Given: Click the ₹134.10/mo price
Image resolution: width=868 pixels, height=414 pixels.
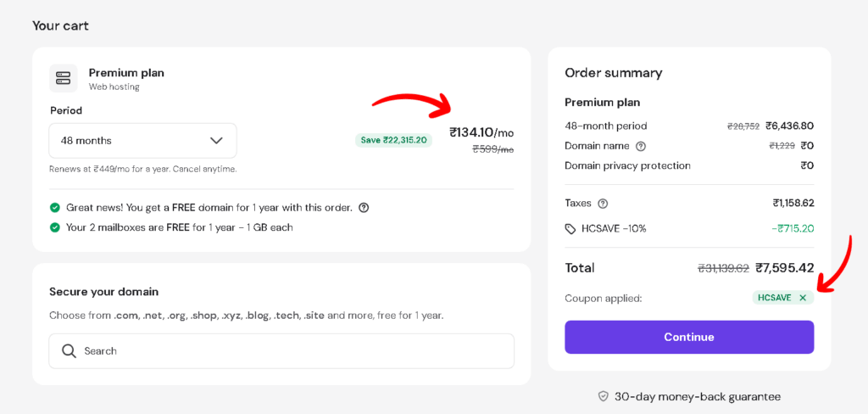Looking at the screenshot, I should 481,132.
